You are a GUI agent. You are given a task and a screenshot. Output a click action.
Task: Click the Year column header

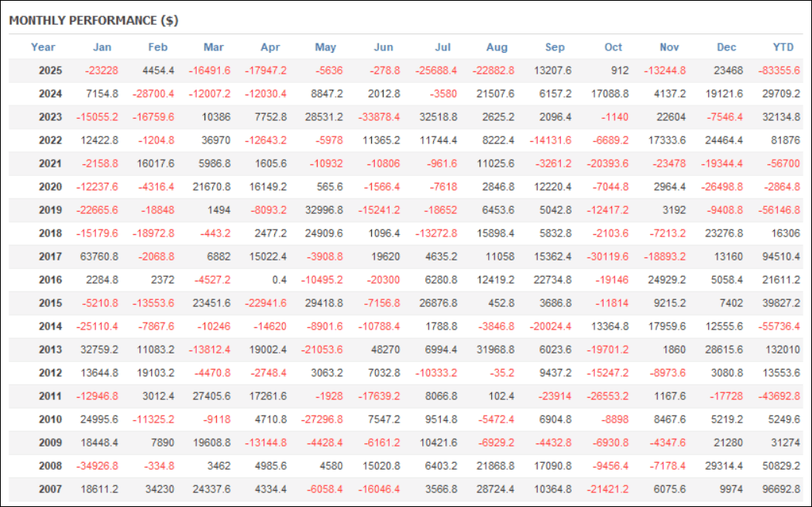pos(43,47)
